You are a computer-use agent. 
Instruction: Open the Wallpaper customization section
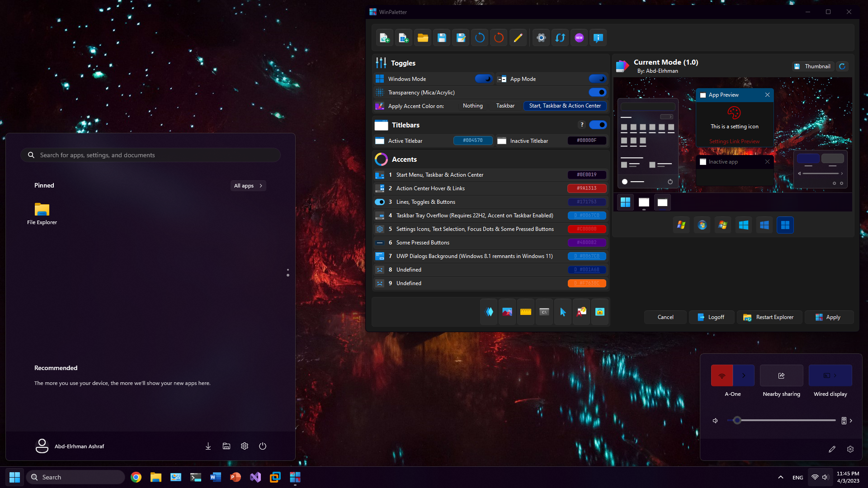click(x=507, y=311)
